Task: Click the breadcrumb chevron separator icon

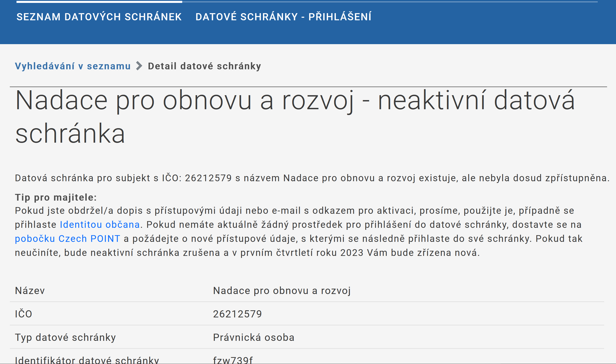Action: pos(139,66)
